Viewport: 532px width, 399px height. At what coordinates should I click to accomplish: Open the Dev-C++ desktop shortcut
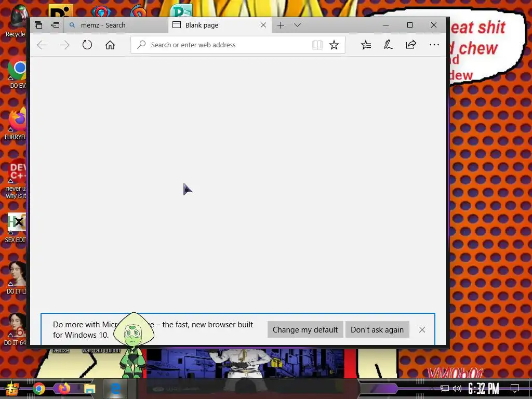point(16,179)
